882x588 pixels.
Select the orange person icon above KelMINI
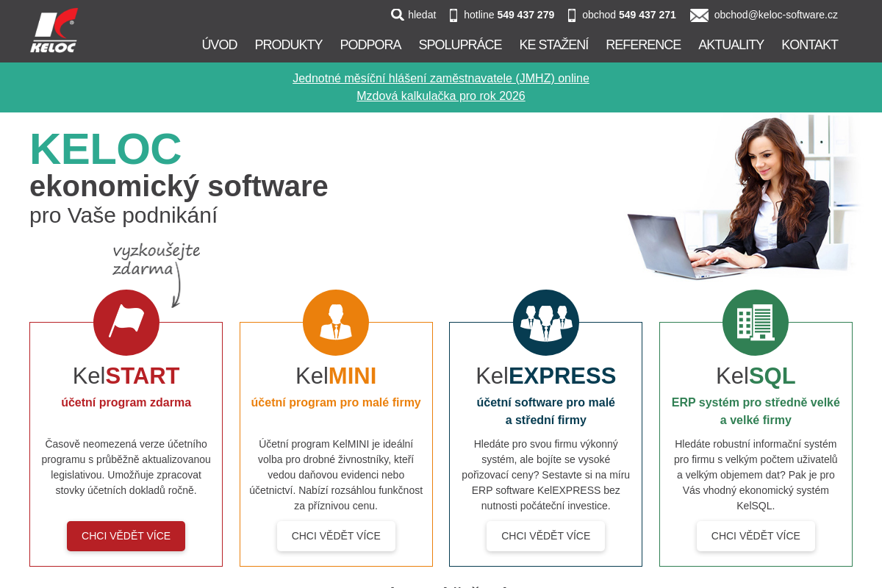coord(336,322)
